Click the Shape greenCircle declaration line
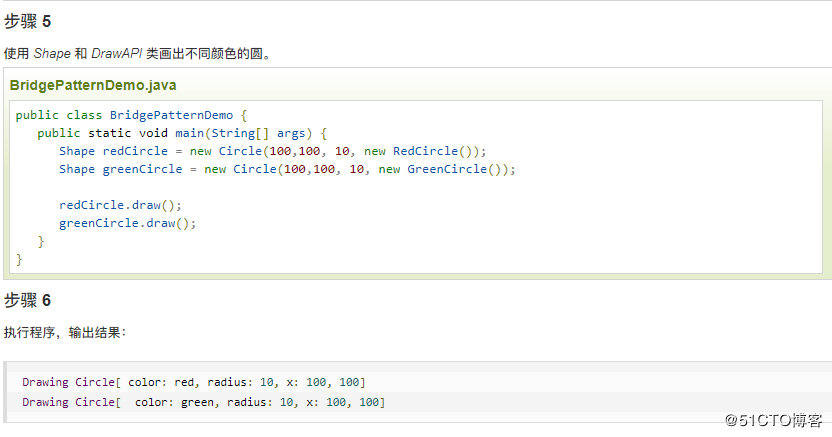This screenshot has width=832, height=437. pos(287,169)
